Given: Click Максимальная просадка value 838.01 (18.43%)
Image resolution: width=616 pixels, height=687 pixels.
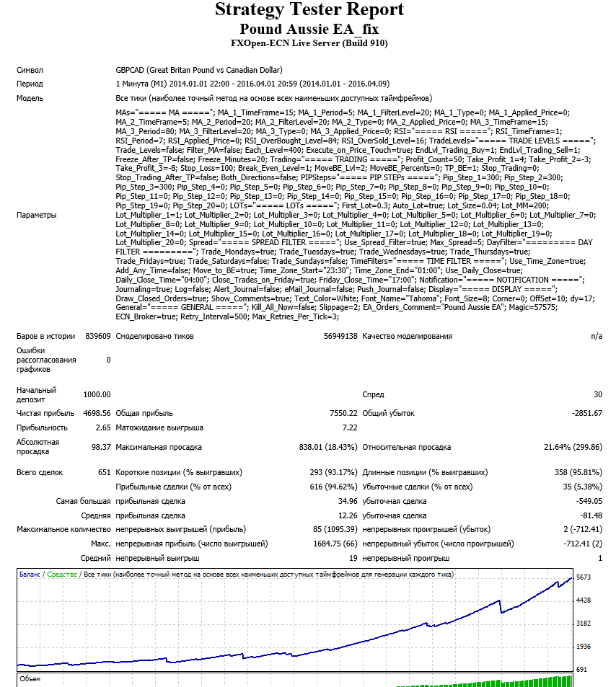Looking at the screenshot, I should (328, 447).
